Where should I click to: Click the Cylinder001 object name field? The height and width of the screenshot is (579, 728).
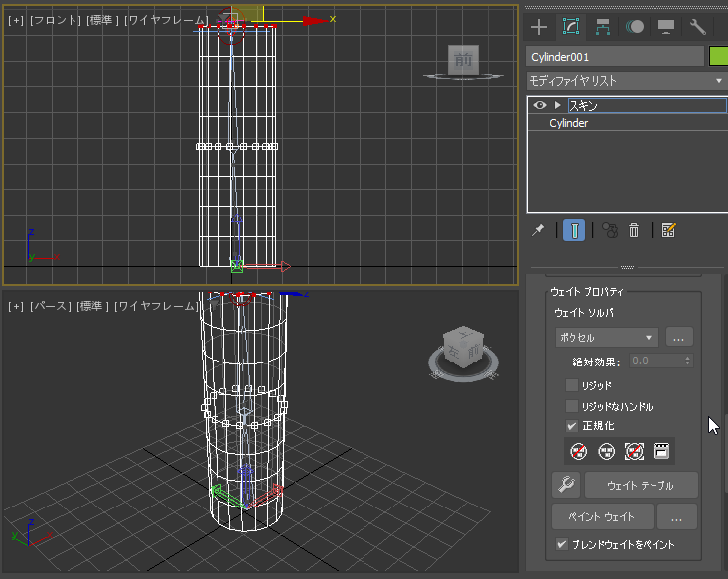615,57
